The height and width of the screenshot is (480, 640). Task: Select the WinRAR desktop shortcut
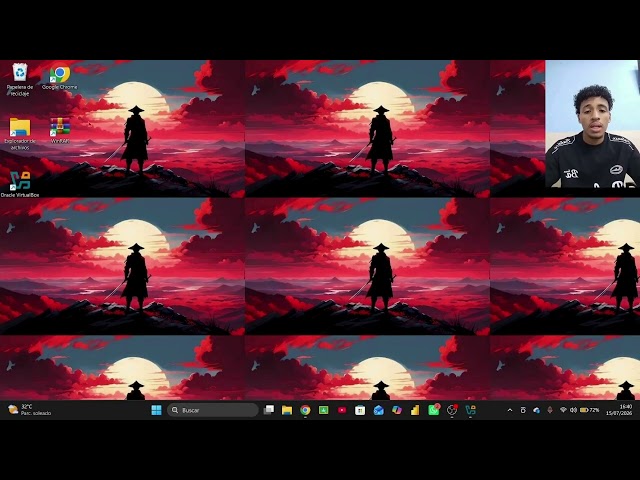60,131
